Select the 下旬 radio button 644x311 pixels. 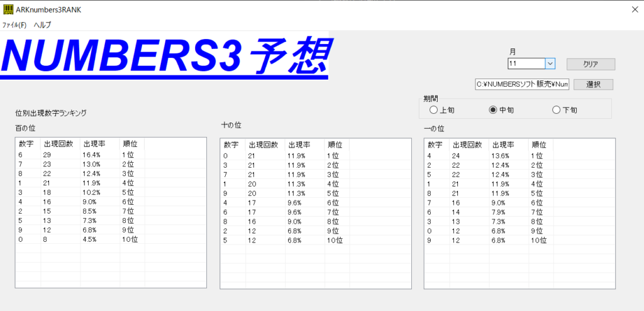556,110
